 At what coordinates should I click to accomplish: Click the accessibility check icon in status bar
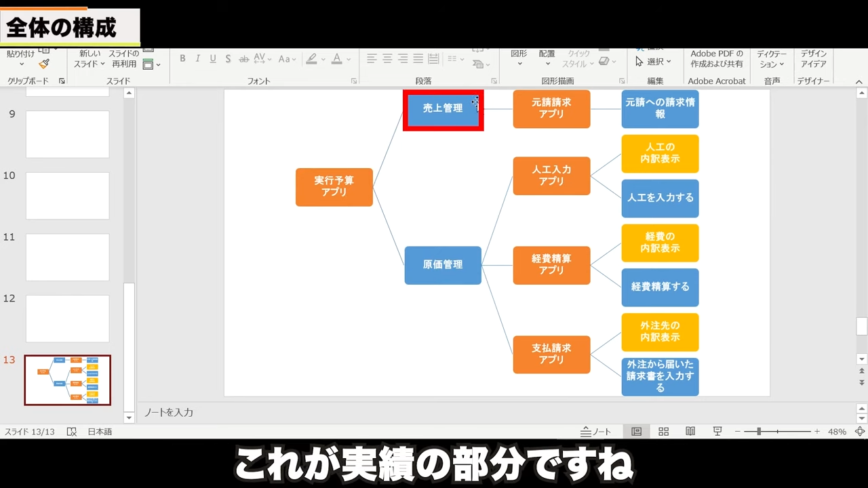pos(71,432)
